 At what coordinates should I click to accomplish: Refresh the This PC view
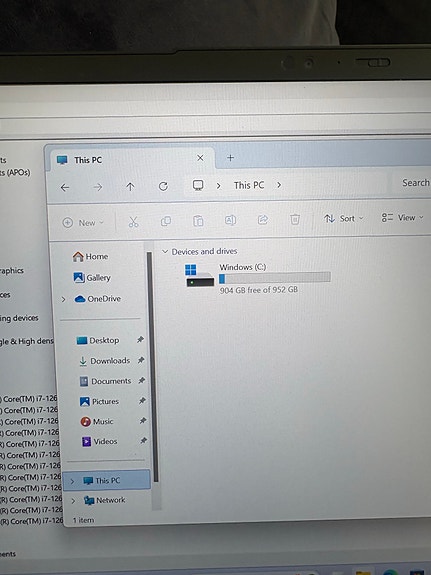point(163,186)
